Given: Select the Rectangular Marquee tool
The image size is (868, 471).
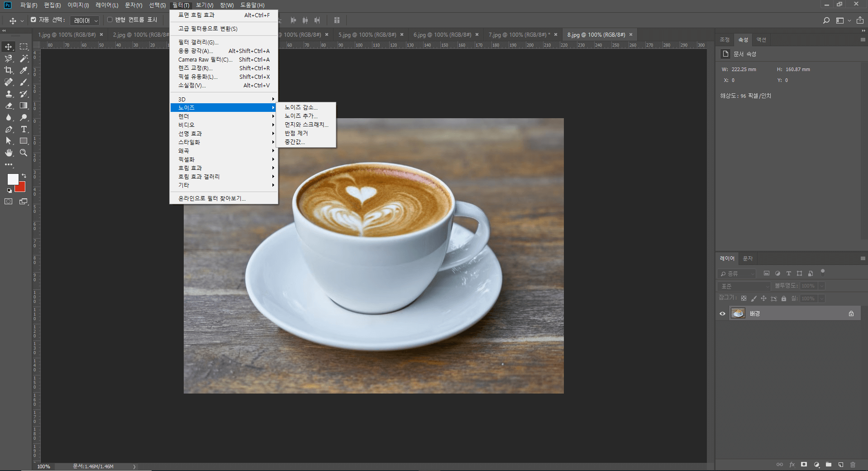Looking at the screenshot, I should [x=24, y=47].
